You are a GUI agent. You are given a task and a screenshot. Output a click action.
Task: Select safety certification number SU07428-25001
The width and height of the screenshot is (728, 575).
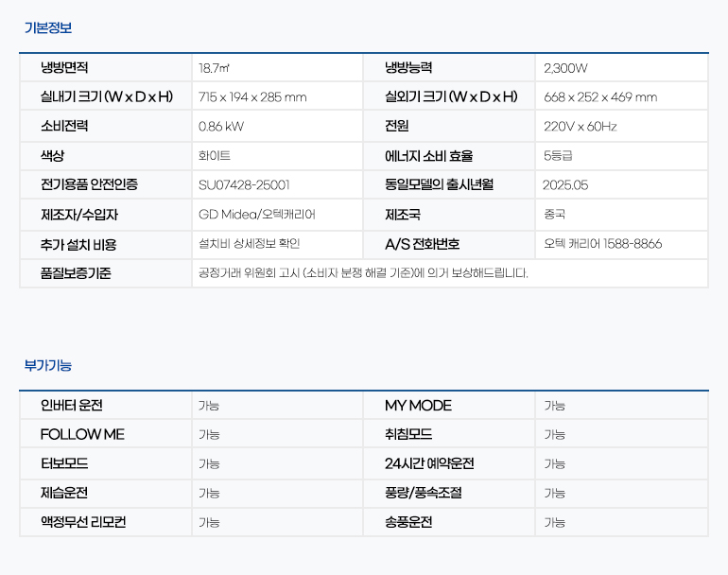point(244,185)
